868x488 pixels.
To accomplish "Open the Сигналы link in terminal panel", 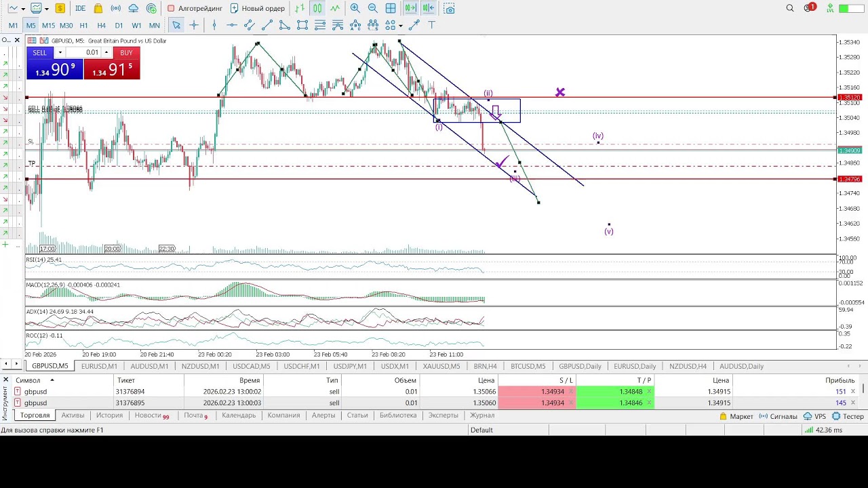I will click(778, 416).
